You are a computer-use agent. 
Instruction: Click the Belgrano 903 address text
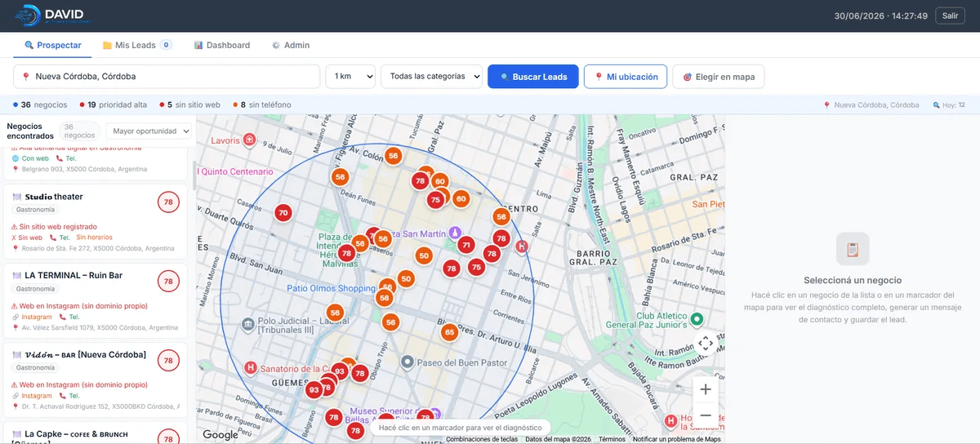point(85,169)
